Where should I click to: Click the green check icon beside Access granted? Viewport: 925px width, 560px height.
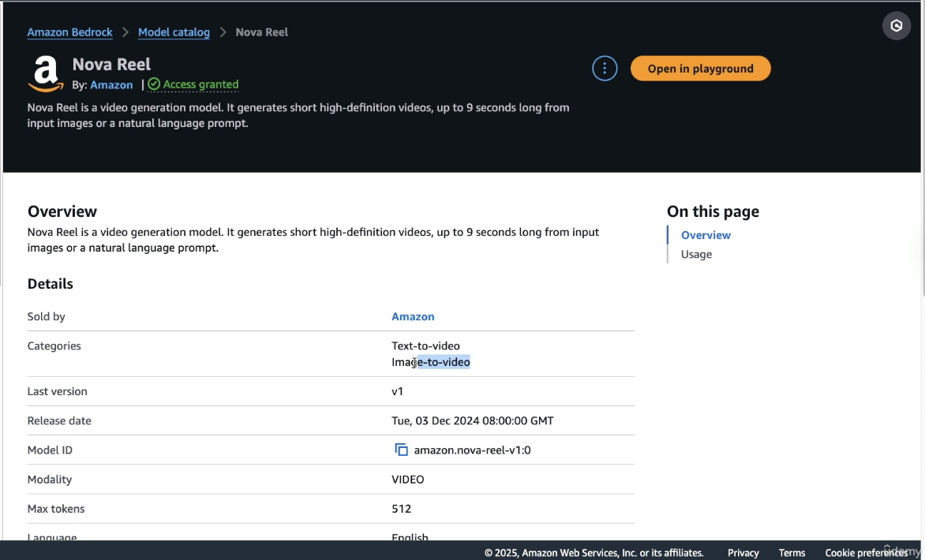pos(154,84)
